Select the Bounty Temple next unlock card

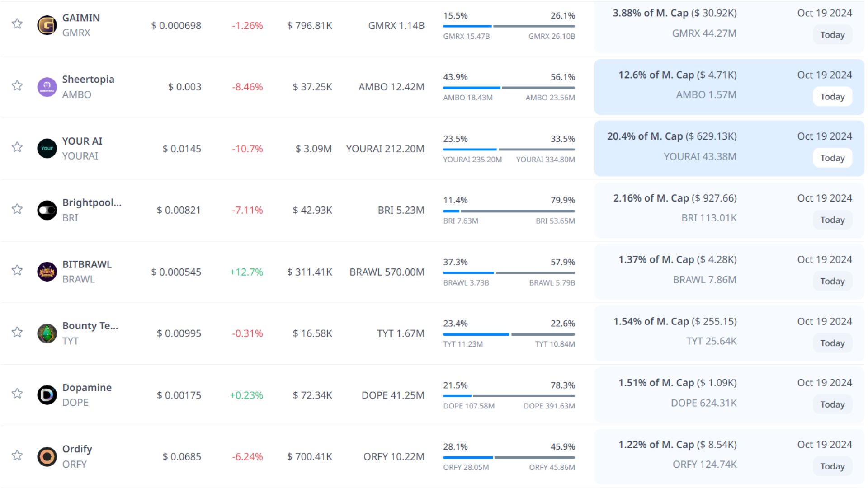(x=729, y=333)
